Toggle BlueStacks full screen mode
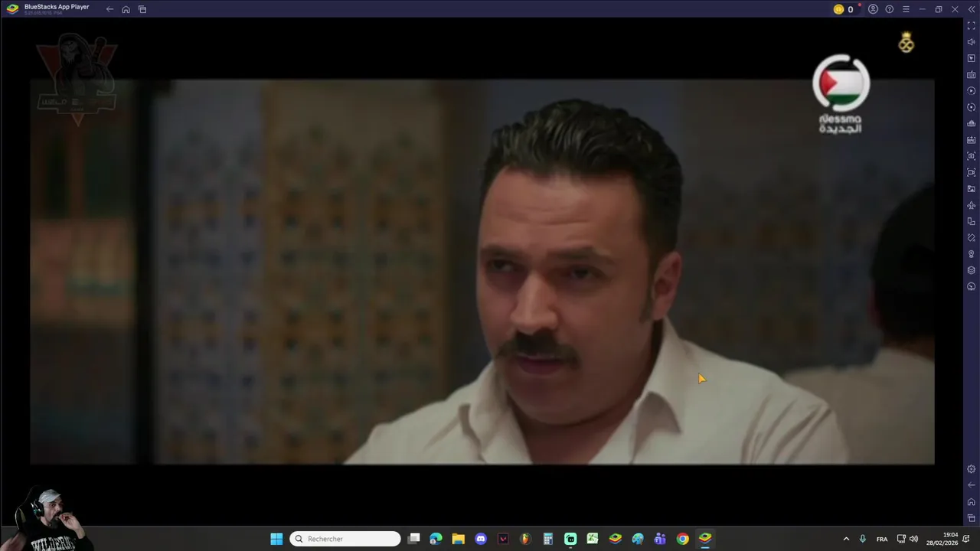 click(971, 26)
